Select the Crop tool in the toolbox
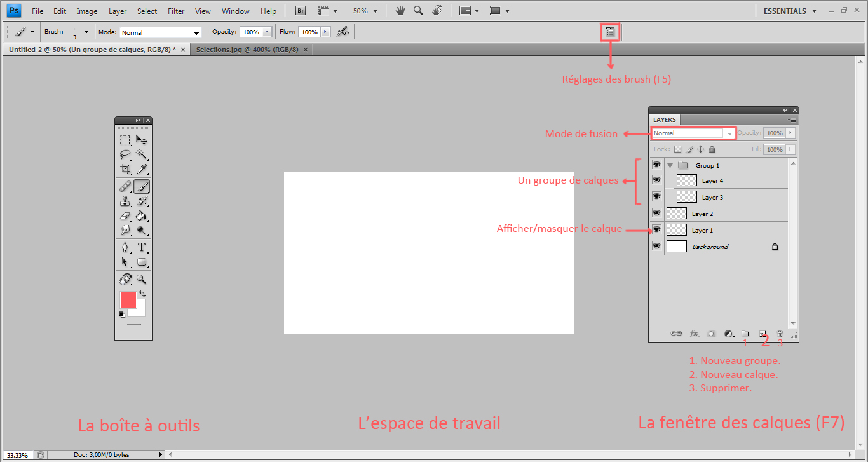This screenshot has height=462, width=868. pos(125,169)
